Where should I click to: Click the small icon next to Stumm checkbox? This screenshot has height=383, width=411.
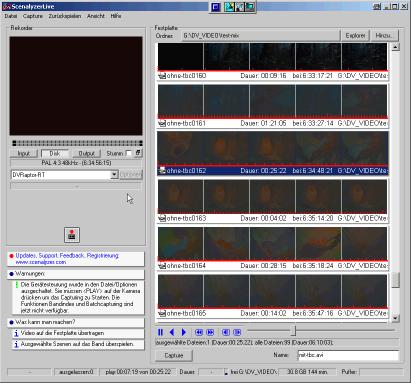tap(138, 153)
